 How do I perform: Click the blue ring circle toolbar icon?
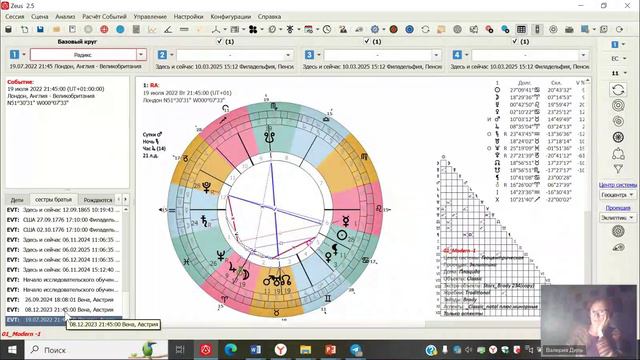point(409,29)
